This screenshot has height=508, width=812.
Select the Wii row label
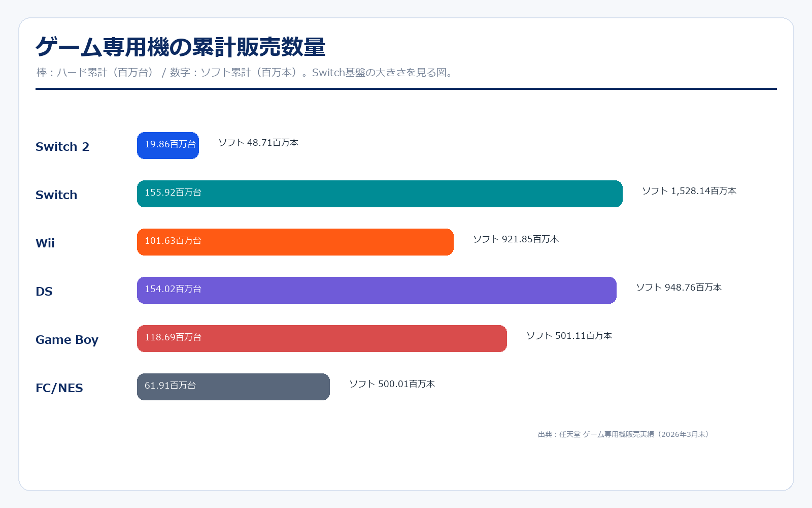[45, 243]
